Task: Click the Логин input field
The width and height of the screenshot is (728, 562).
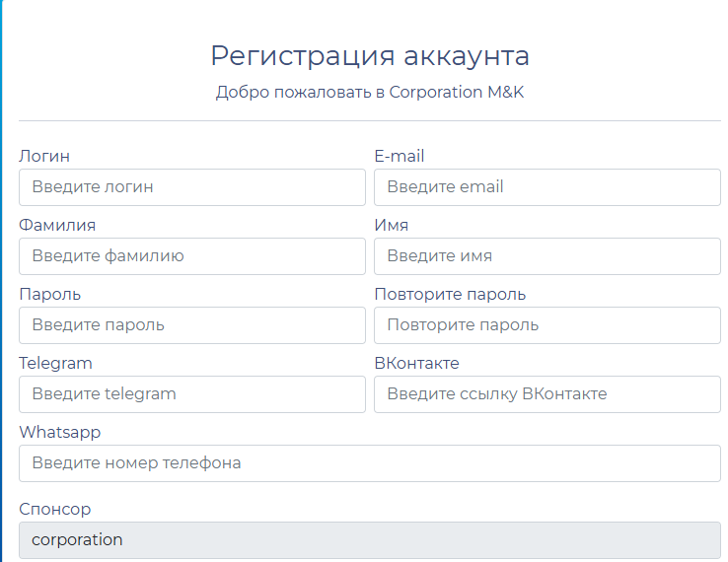Action: pos(191,186)
